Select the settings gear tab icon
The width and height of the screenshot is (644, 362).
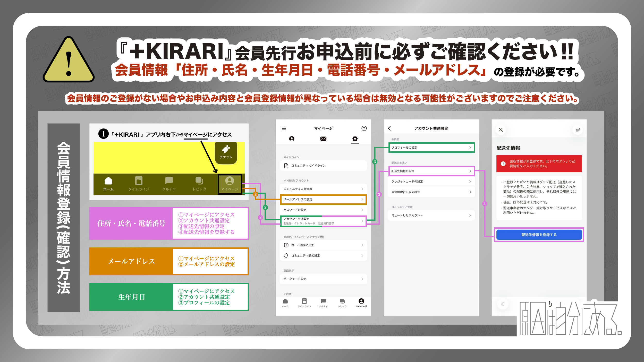tap(355, 139)
